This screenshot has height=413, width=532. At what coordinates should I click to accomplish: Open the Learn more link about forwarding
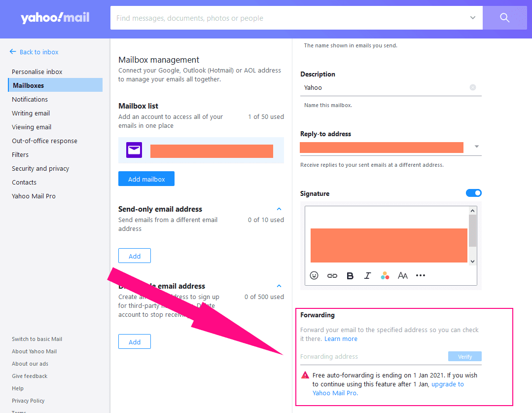341,338
